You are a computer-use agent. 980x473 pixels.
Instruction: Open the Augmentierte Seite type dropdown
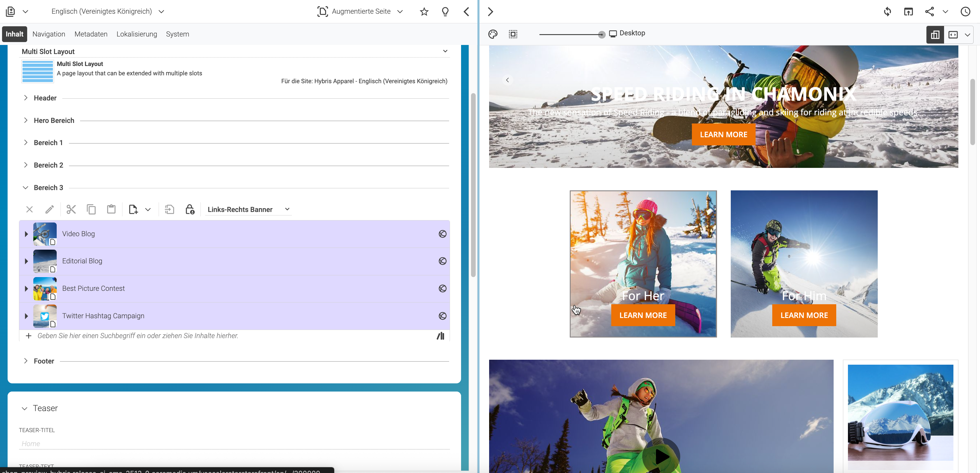400,11
